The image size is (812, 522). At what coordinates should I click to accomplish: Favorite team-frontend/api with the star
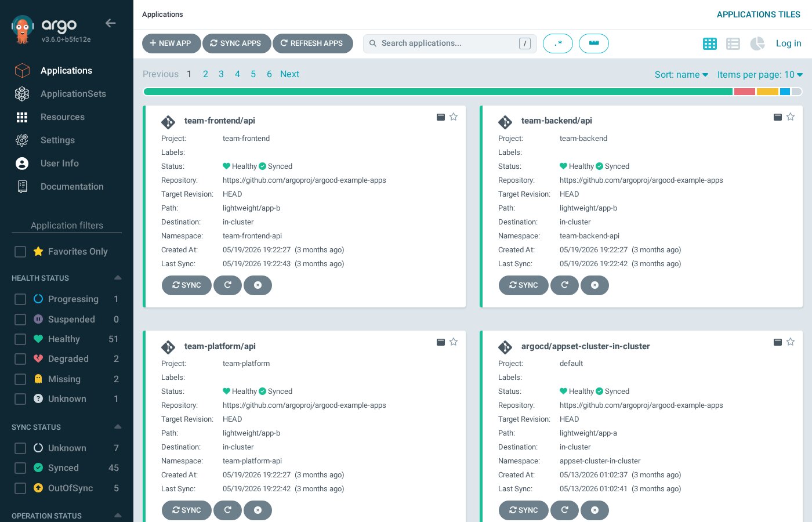pos(454,117)
